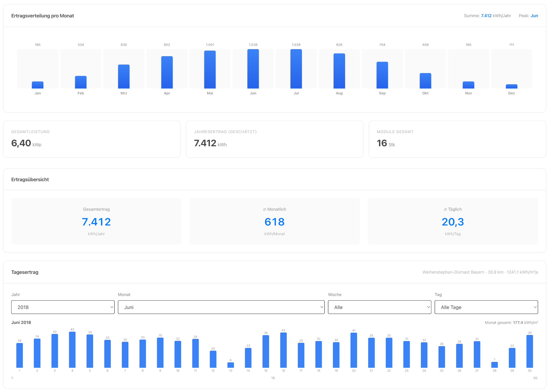Click the Gesamtleistung 6,40 kWp card
This screenshot has height=392, width=549.
pyautogui.click(x=92, y=139)
